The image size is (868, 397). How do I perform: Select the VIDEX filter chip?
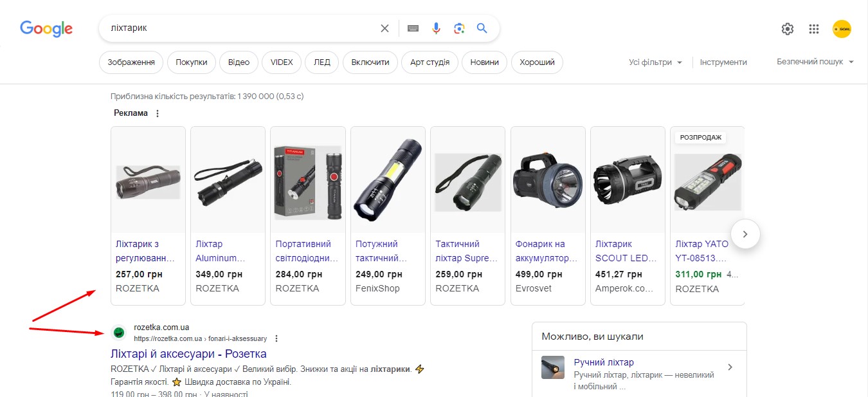282,62
